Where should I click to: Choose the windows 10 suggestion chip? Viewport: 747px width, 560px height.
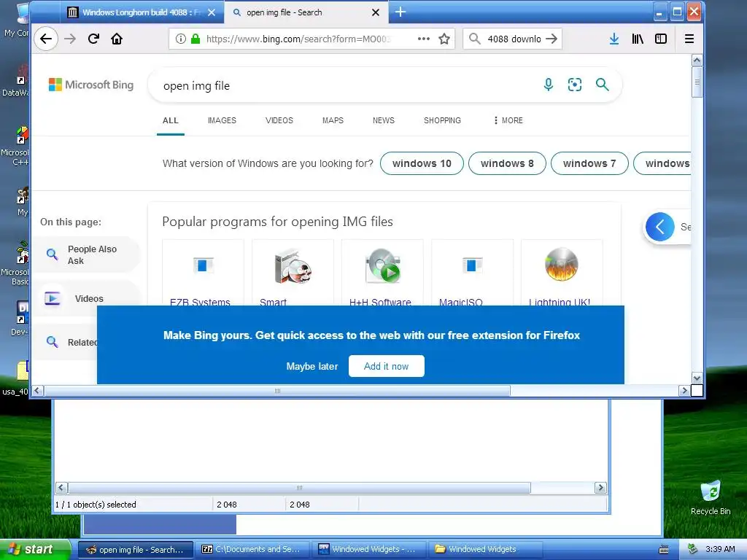point(422,163)
